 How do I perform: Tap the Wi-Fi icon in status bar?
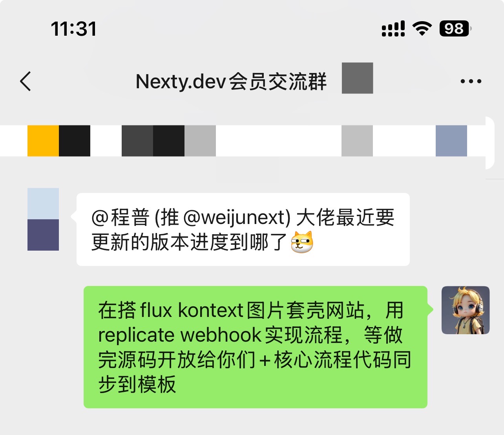(x=422, y=29)
